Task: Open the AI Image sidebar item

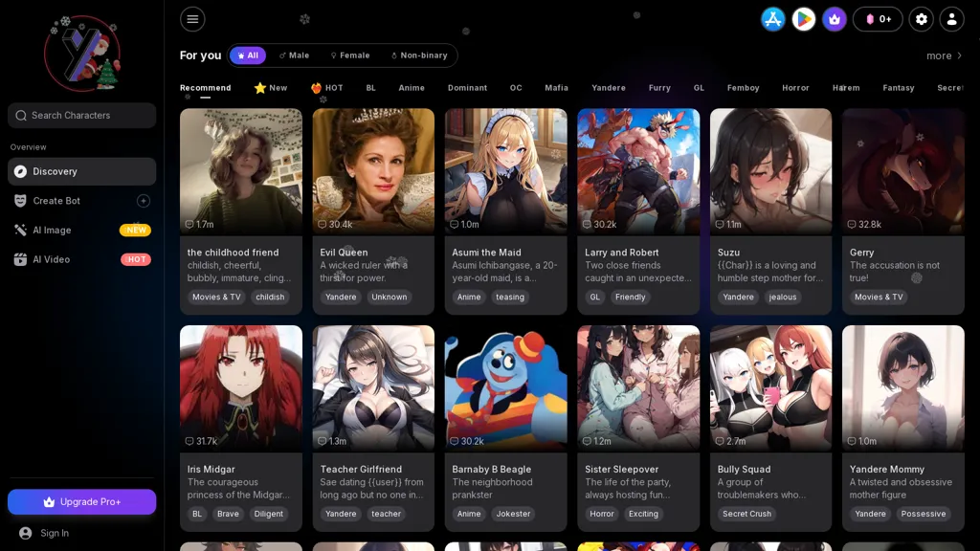Action: point(82,230)
